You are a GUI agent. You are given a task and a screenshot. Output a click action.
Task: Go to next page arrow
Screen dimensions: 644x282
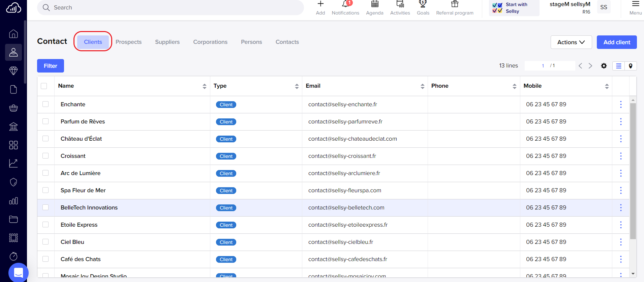pyautogui.click(x=590, y=66)
